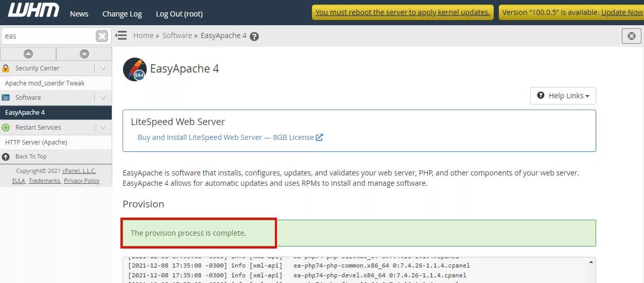The height and width of the screenshot is (283, 644).
Task: Open the help question mark icon beside EasyApache 4
Action: [x=254, y=37]
